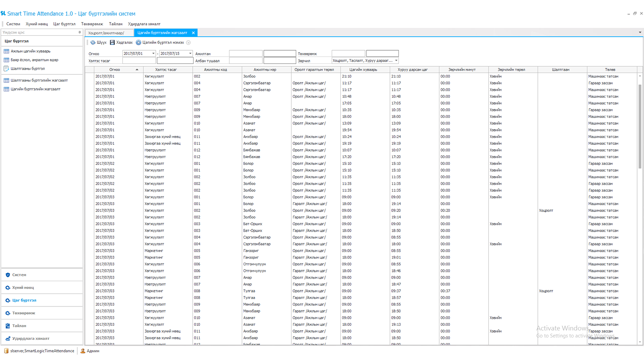This screenshot has height=362, width=644.
Task: Open the Тайлан menu
Action: [x=116, y=24]
